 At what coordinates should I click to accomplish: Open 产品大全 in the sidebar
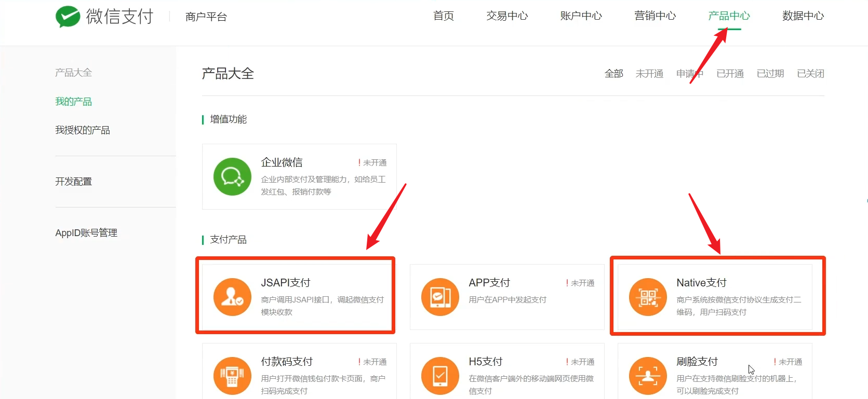[73, 73]
